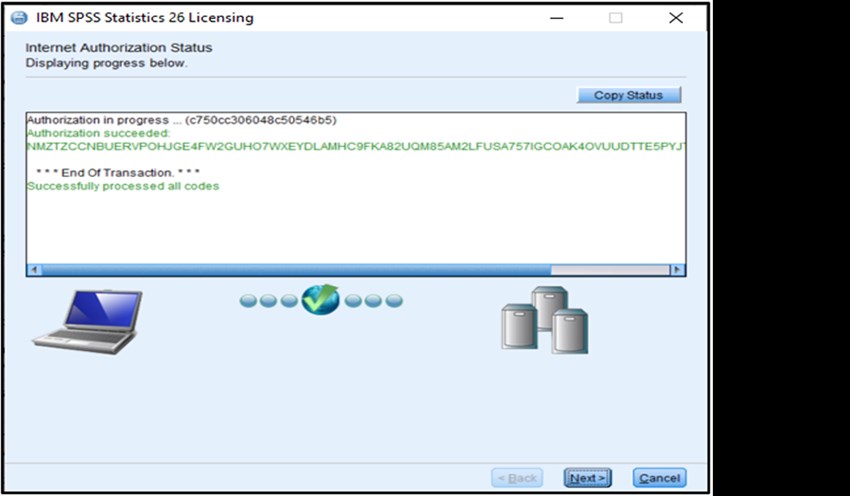
Task: Click the server cluster icon
Action: (544, 320)
